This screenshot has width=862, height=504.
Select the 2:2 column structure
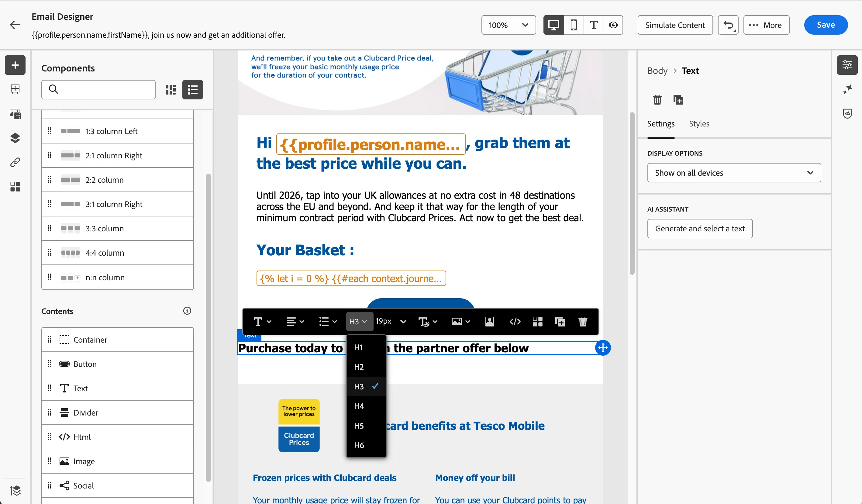(118, 180)
